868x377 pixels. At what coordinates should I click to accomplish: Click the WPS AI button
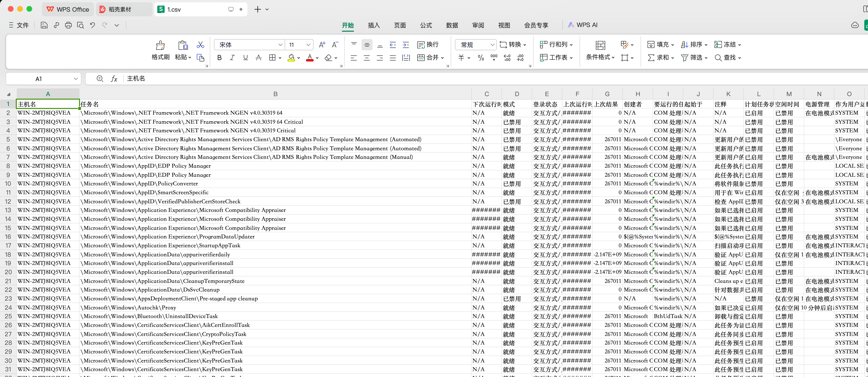tap(583, 25)
